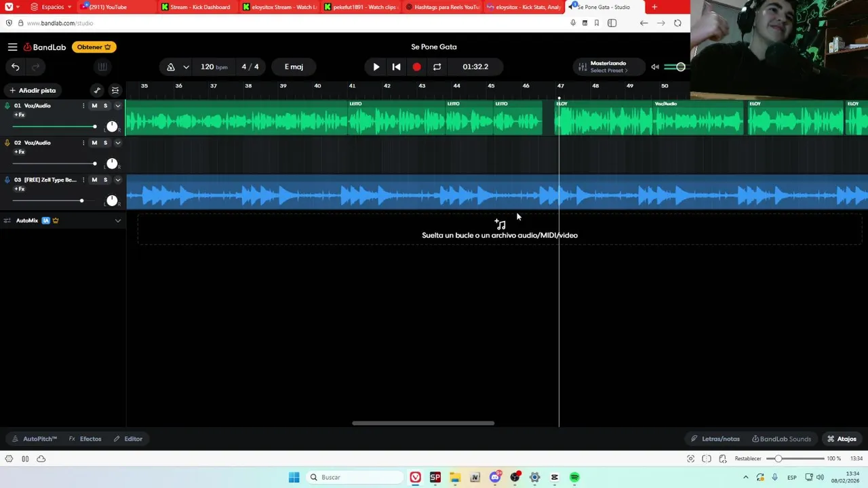868x488 pixels.
Task: Select track 03 Zell Type Beat microphone icon
Action: point(7,180)
